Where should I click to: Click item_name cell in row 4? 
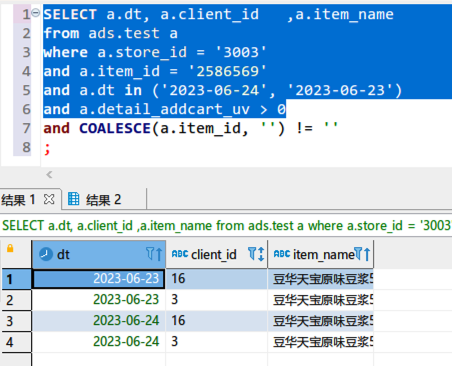[321, 342]
